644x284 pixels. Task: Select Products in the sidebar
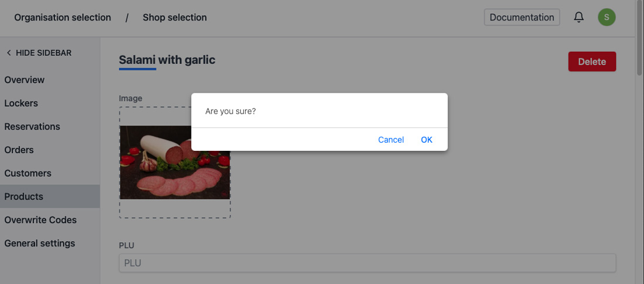(24, 197)
